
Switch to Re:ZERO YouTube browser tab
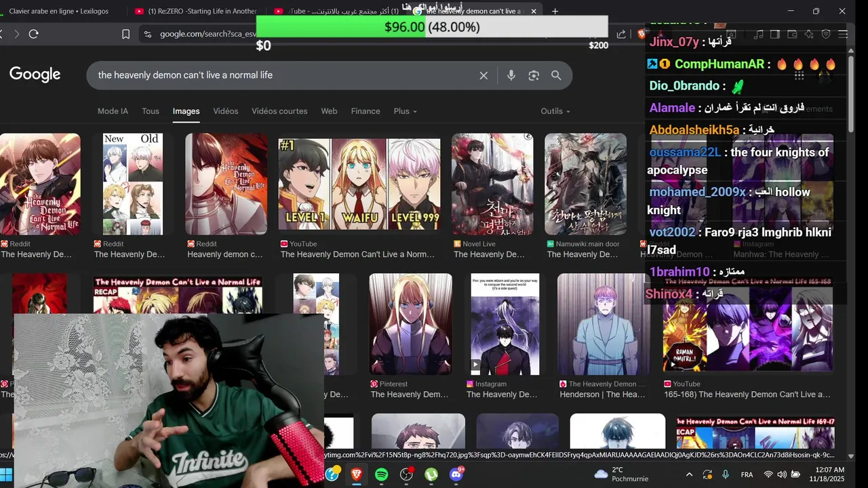coord(197,11)
